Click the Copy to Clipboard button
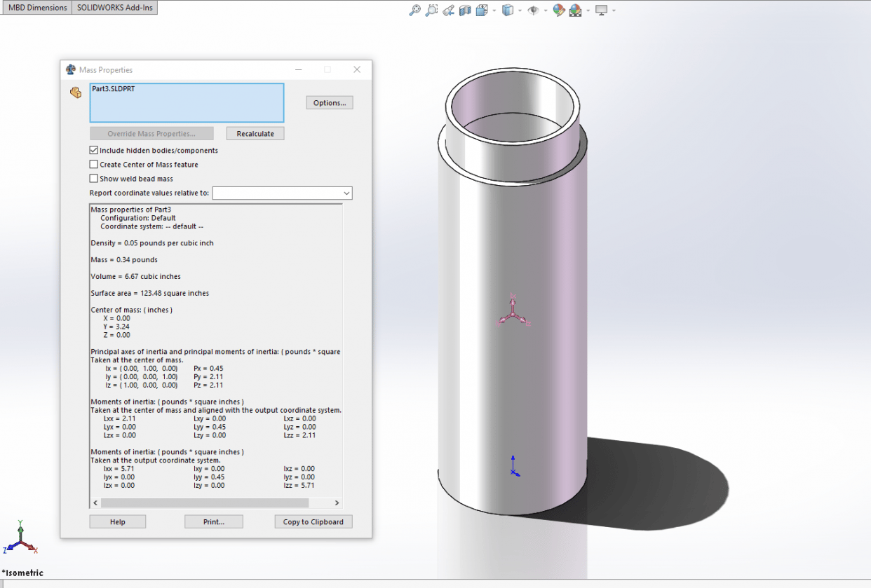The width and height of the screenshot is (871, 588). pos(313,521)
